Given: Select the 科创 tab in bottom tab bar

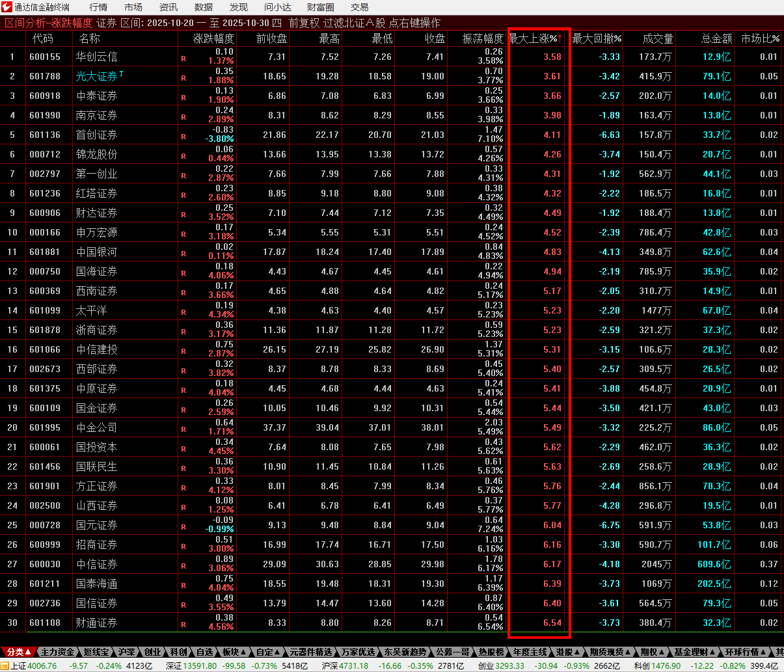Looking at the screenshot, I should [179, 652].
